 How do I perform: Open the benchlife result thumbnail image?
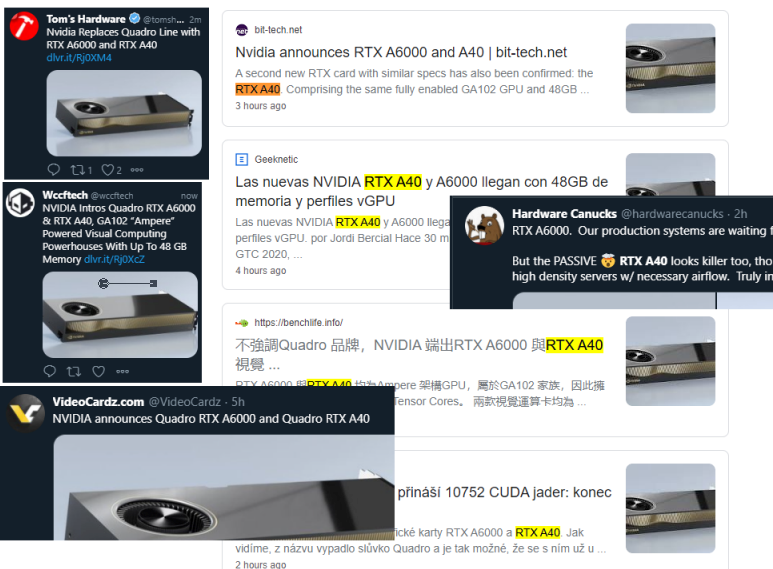[x=670, y=361]
